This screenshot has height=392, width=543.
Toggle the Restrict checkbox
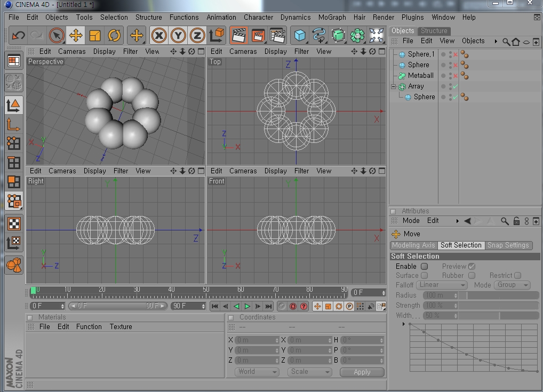(x=518, y=275)
